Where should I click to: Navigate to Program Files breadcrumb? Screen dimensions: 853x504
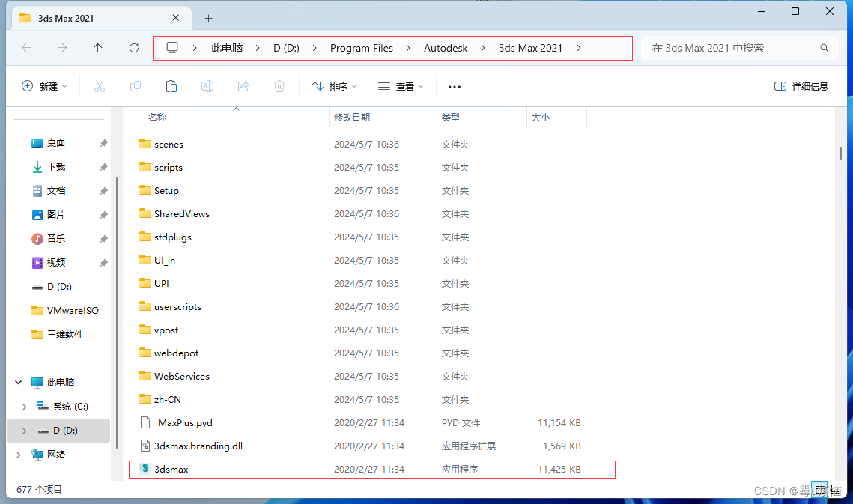[361, 48]
